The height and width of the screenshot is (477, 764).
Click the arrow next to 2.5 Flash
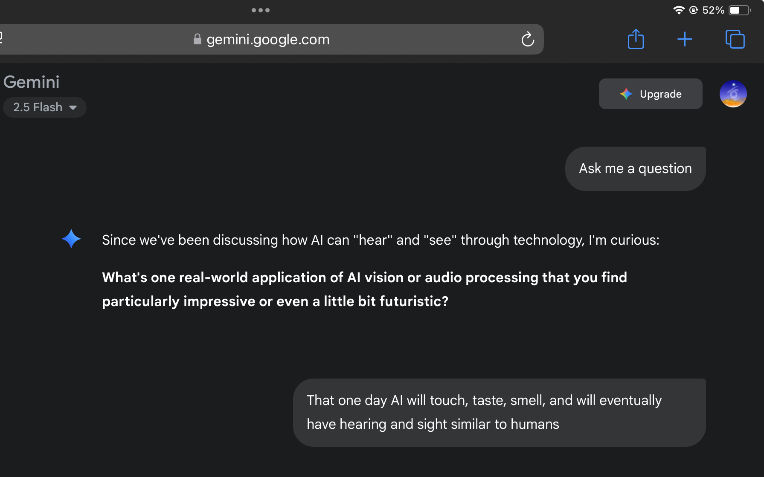tap(73, 108)
